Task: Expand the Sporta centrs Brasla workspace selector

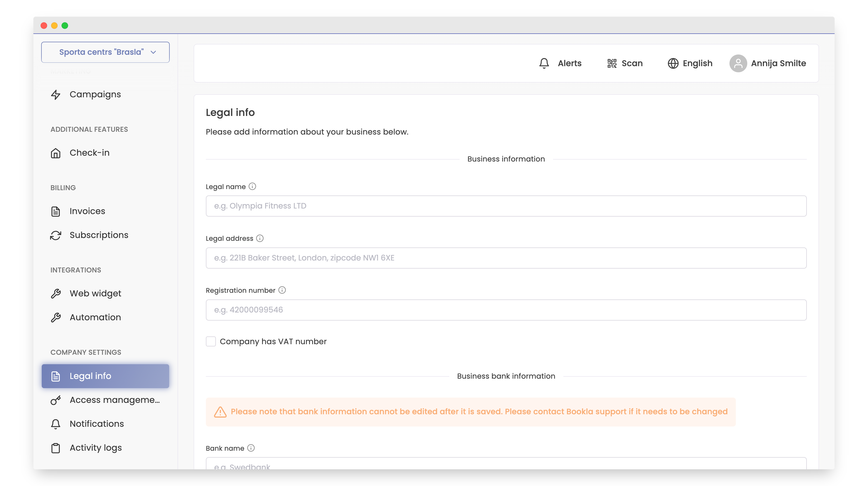Action: [x=105, y=52]
